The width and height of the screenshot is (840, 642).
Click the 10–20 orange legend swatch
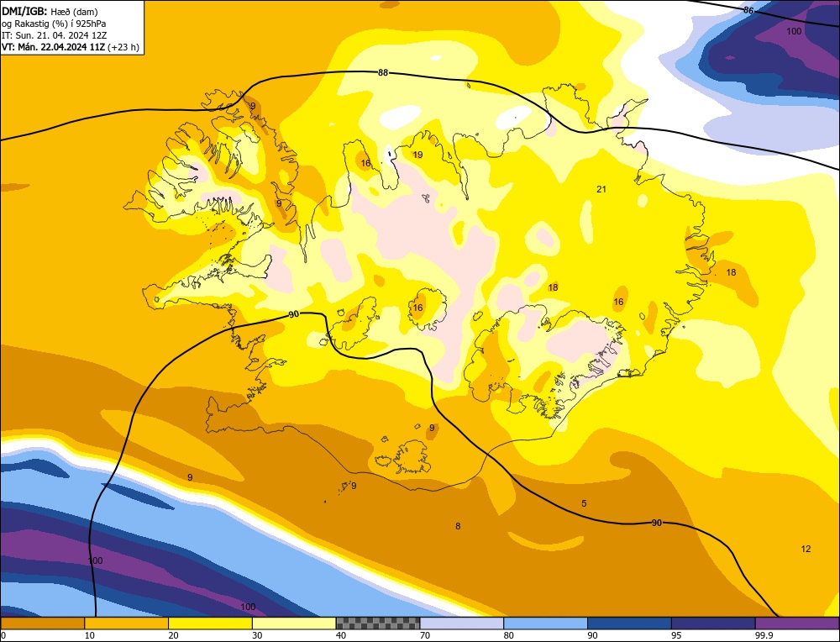click(127, 624)
